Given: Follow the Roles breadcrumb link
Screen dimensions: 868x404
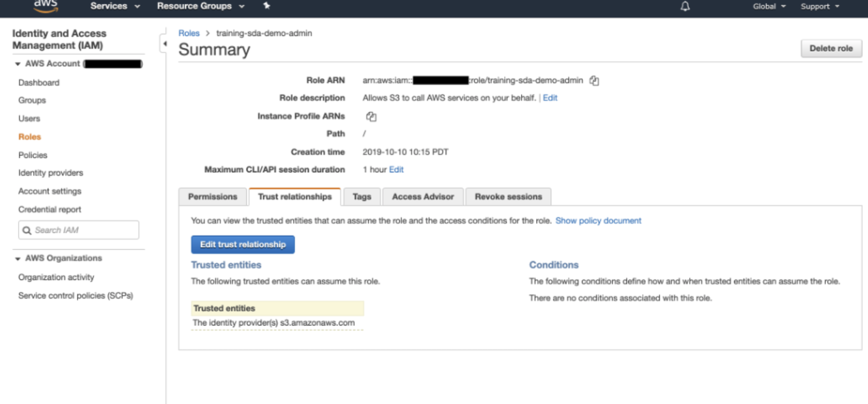Looking at the screenshot, I should tap(189, 33).
